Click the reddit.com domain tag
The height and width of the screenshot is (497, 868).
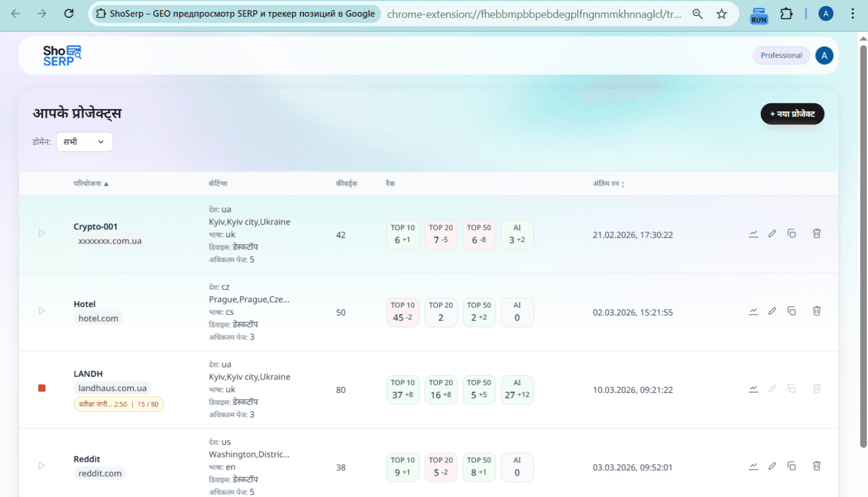[x=100, y=474]
